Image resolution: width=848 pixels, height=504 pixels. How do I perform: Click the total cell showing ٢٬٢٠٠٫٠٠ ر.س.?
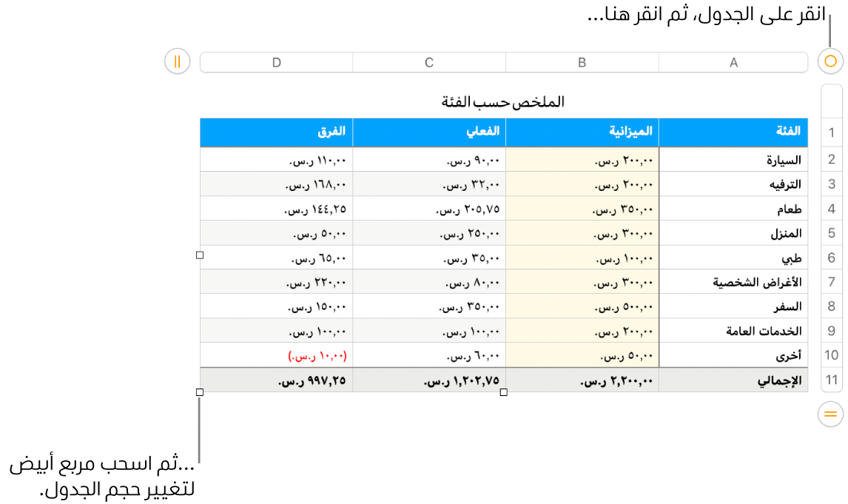582,380
